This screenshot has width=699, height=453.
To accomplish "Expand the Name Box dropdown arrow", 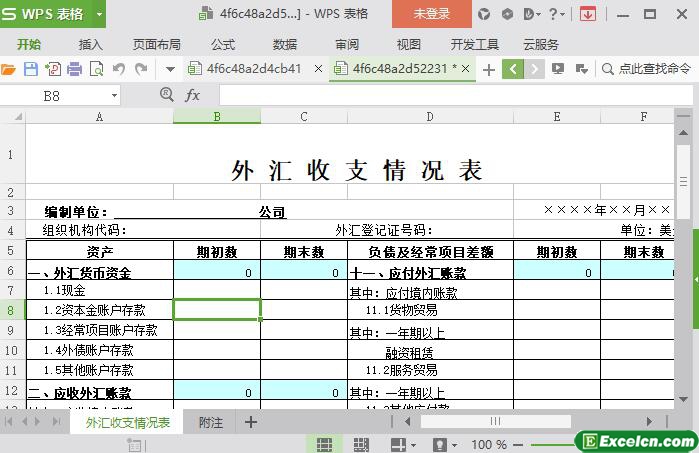I will [x=114, y=95].
